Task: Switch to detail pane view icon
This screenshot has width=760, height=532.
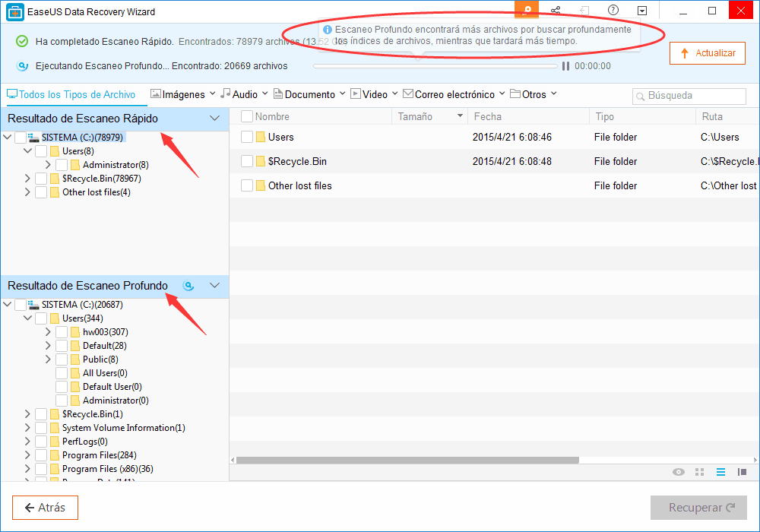Action: tap(742, 472)
